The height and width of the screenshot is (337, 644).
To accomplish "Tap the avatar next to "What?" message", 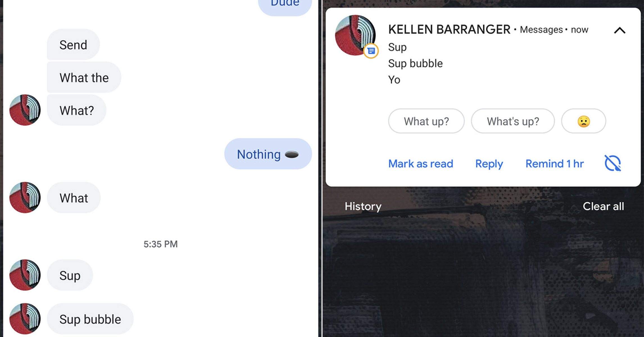I will pos(25,110).
